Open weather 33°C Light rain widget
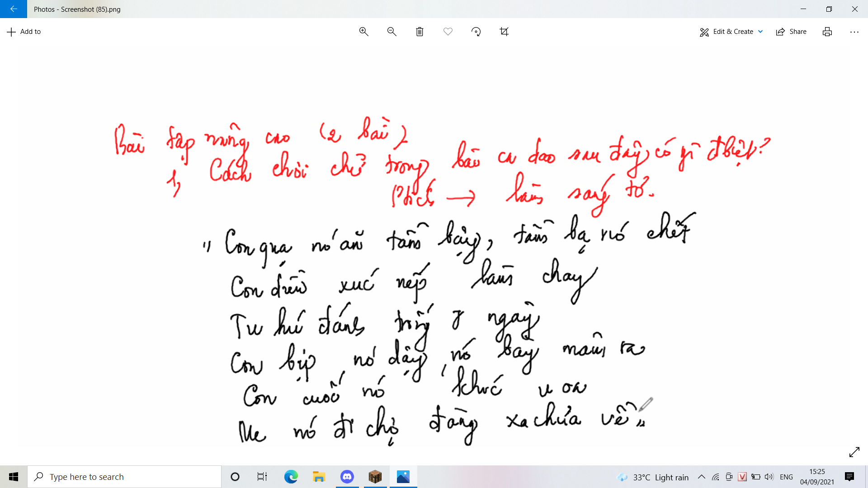868x488 pixels. [x=653, y=477]
